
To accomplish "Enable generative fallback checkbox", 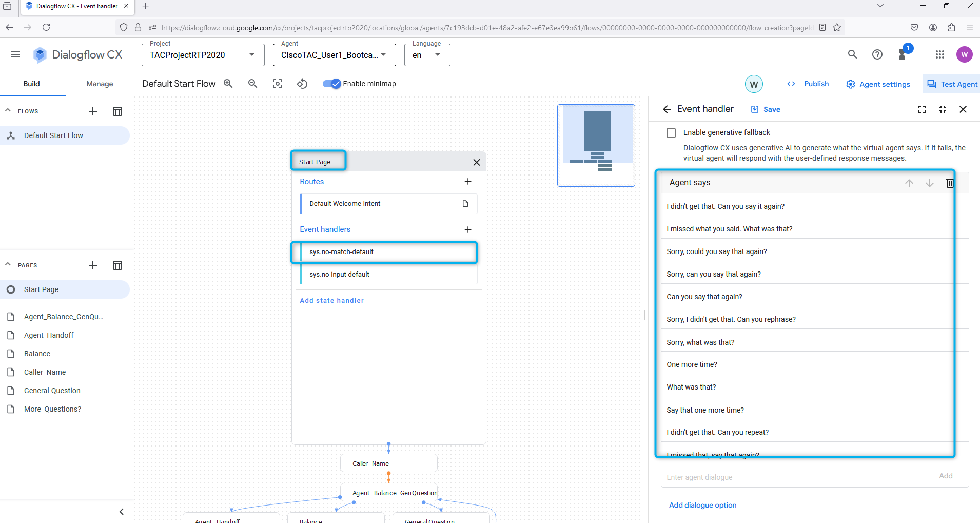I will [671, 133].
